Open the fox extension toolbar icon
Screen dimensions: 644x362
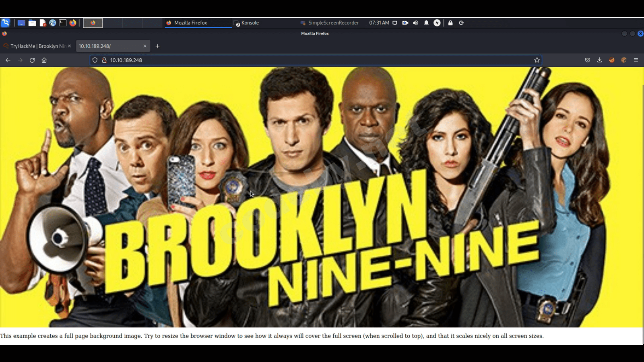(612, 60)
